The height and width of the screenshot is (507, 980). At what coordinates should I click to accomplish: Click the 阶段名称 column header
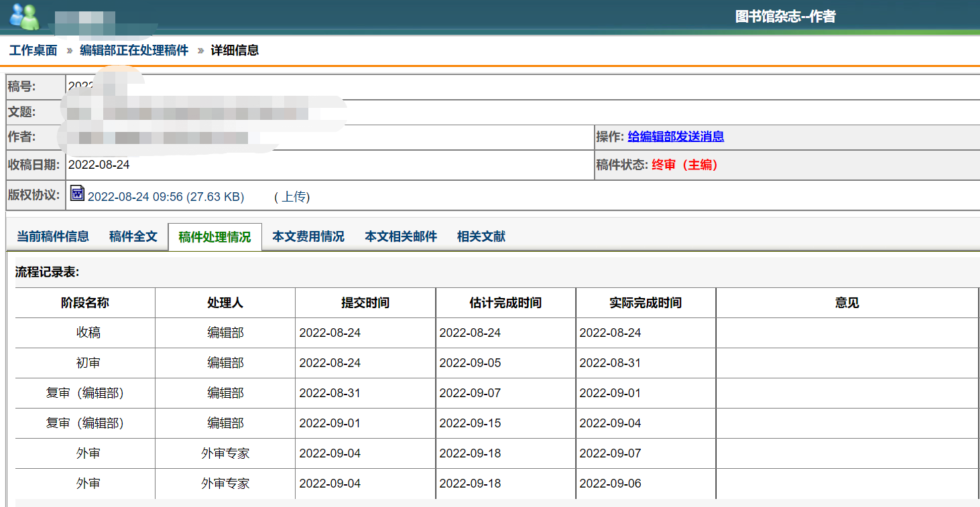tap(85, 303)
